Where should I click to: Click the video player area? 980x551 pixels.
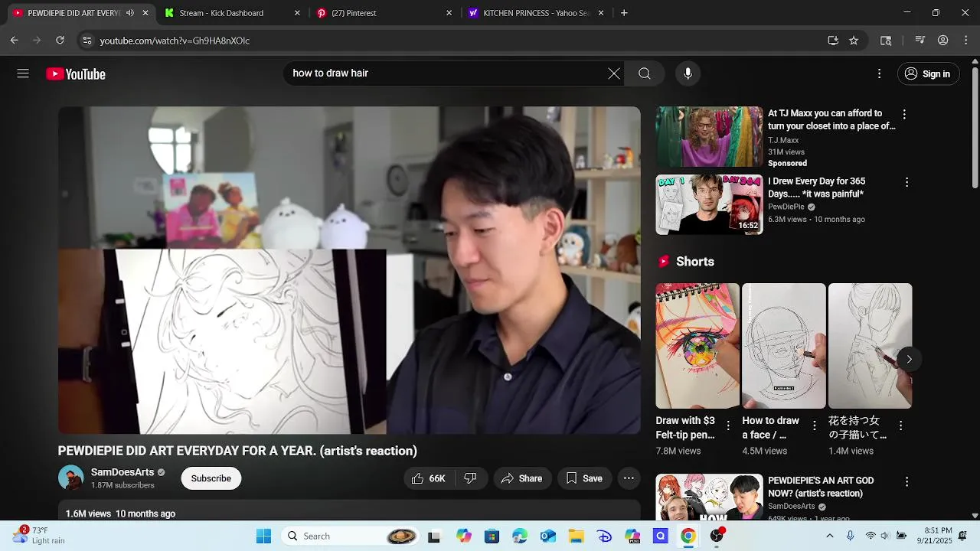click(x=349, y=270)
